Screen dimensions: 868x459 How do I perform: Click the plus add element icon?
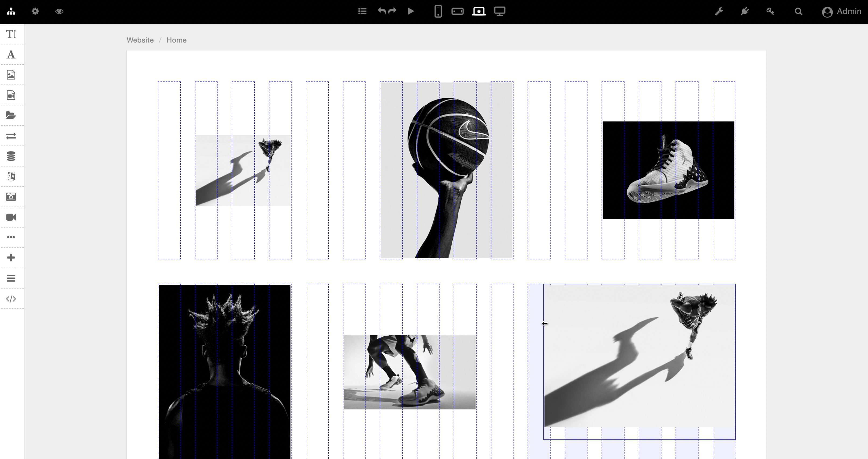coord(11,258)
